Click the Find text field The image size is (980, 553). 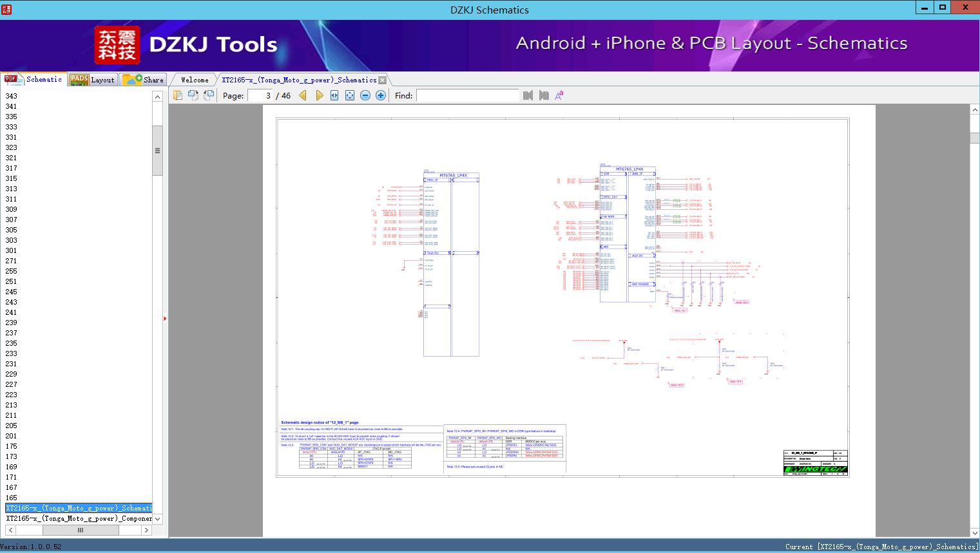pyautogui.click(x=467, y=95)
